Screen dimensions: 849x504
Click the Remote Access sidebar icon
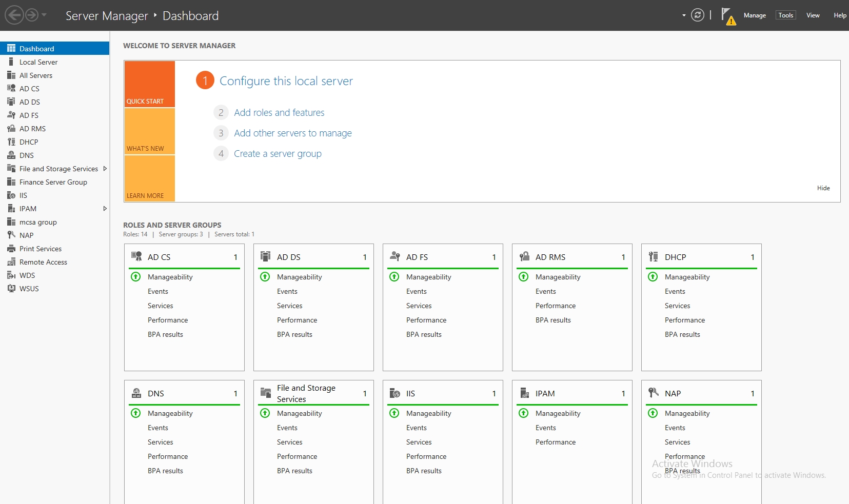point(11,261)
